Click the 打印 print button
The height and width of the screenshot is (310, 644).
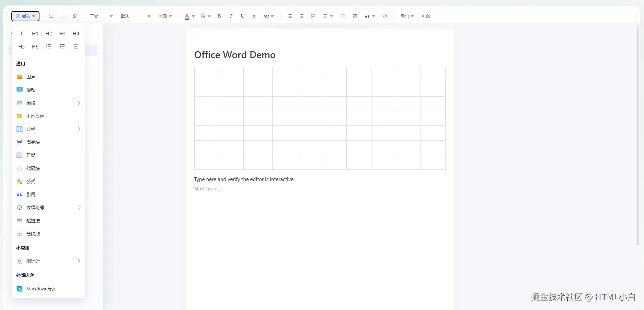(426, 16)
